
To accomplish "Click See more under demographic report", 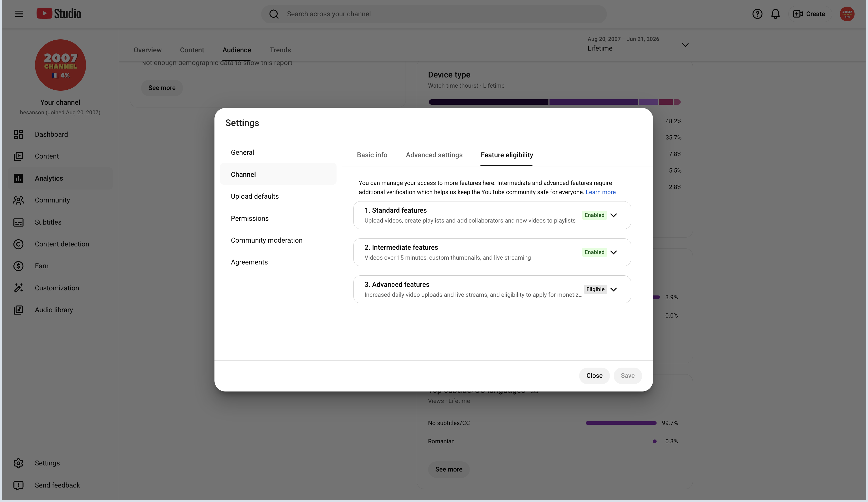I will [162, 88].
